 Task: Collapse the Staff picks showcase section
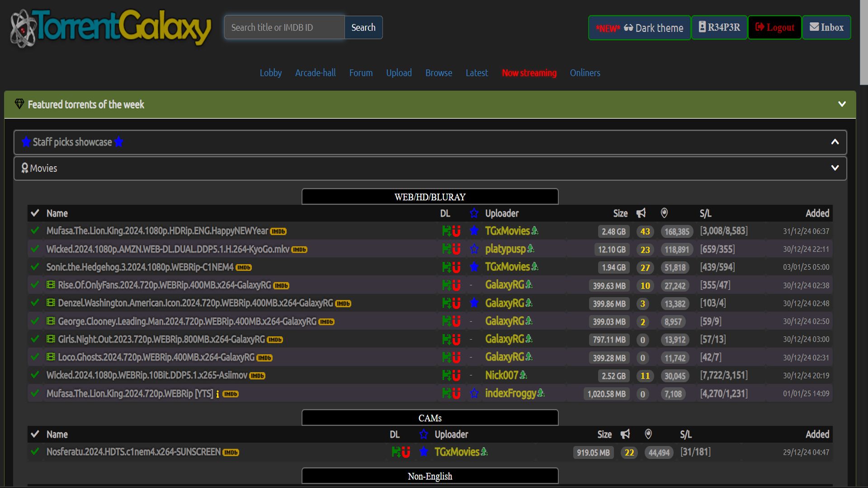[835, 142]
